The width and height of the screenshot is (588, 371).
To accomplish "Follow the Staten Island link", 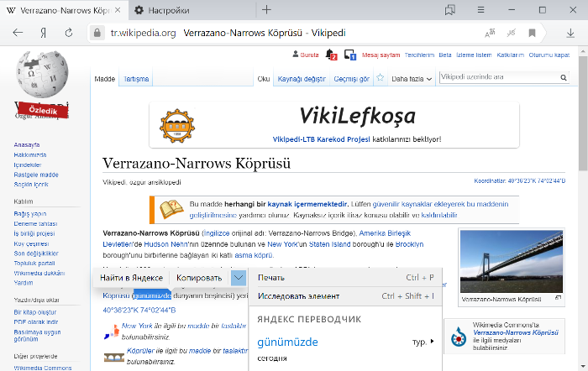I will click(x=329, y=244).
